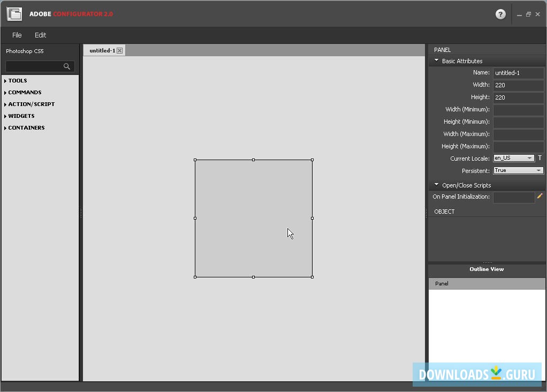The height and width of the screenshot is (392, 547).
Task: Click the search magnifier icon
Action: point(66,66)
